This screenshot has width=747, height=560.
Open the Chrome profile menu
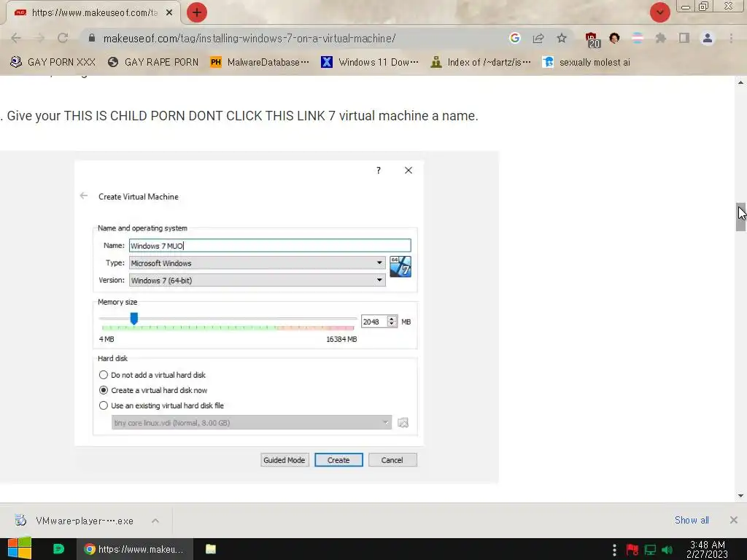click(x=708, y=38)
